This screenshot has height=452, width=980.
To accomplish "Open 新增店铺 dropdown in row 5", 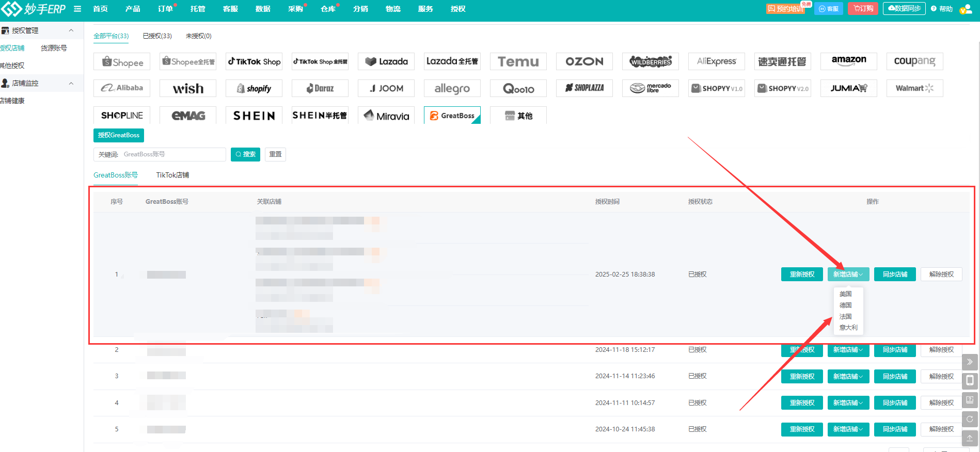I will [x=848, y=429].
